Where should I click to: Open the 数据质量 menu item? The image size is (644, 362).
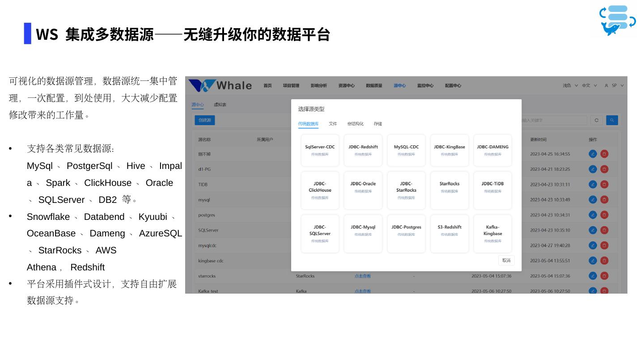point(374,85)
